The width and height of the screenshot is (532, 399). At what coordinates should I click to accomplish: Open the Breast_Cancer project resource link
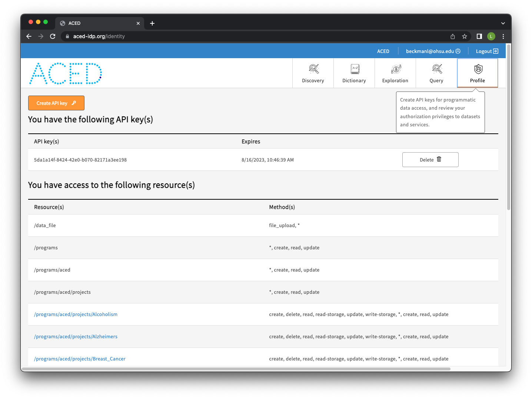pyautogui.click(x=80, y=359)
